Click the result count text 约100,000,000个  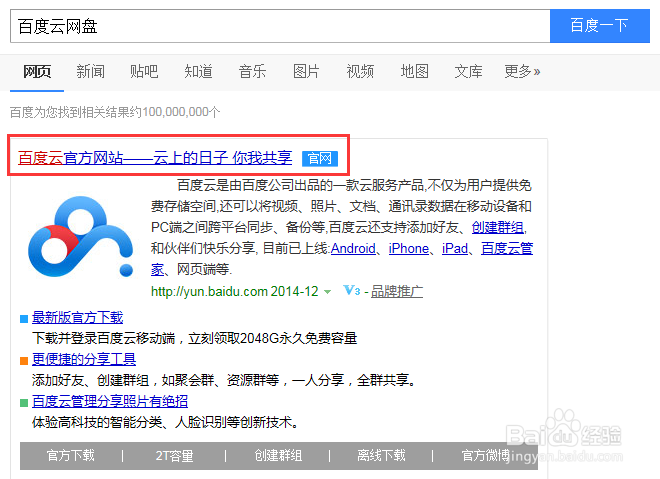point(175,112)
